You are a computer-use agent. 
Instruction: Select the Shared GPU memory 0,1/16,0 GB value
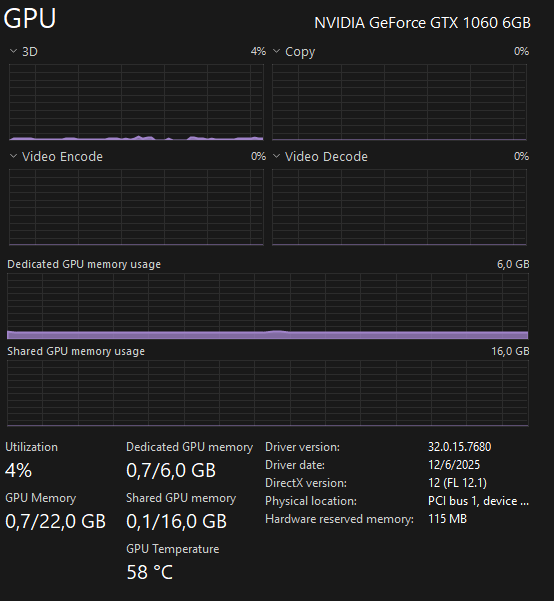176,521
